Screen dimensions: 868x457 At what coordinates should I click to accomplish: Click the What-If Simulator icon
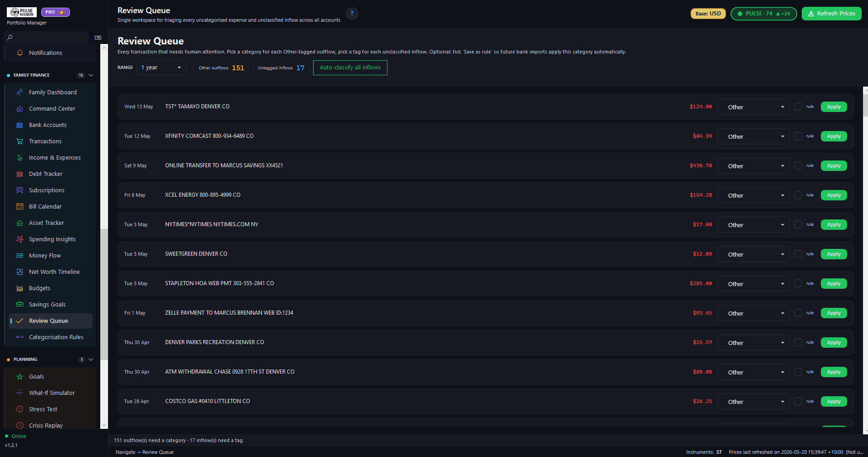[20, 393]
